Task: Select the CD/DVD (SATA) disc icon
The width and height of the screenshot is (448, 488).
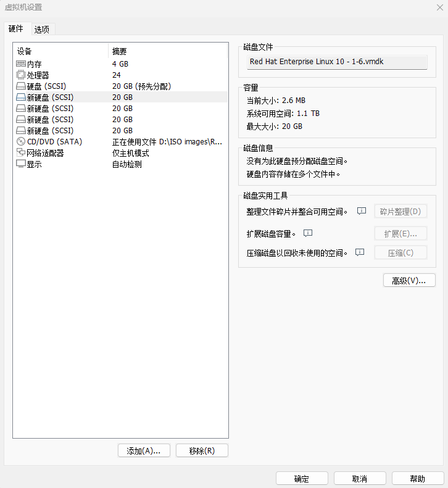Action: (20, 141)
